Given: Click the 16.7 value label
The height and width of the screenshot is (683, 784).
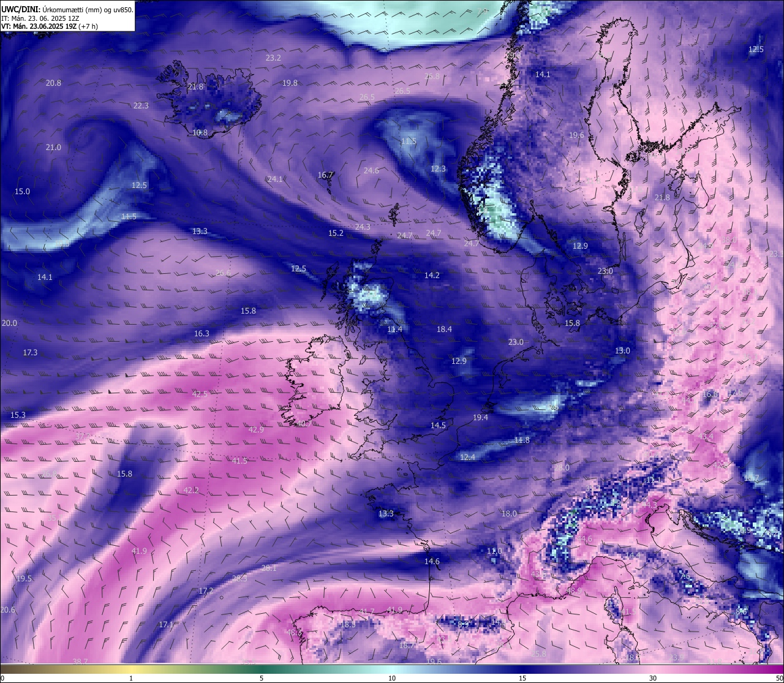Looking at the screenshot, I should (325, 175).
